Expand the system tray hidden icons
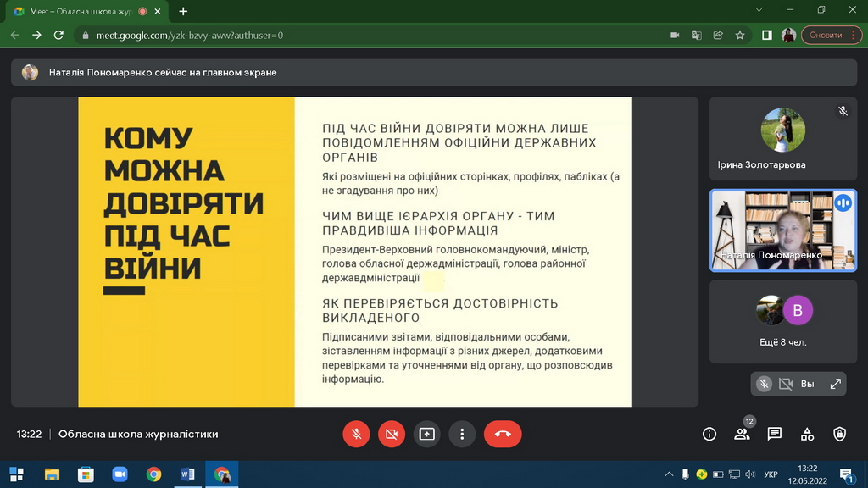This screenshot has width=868, height=488. point(669,474)
